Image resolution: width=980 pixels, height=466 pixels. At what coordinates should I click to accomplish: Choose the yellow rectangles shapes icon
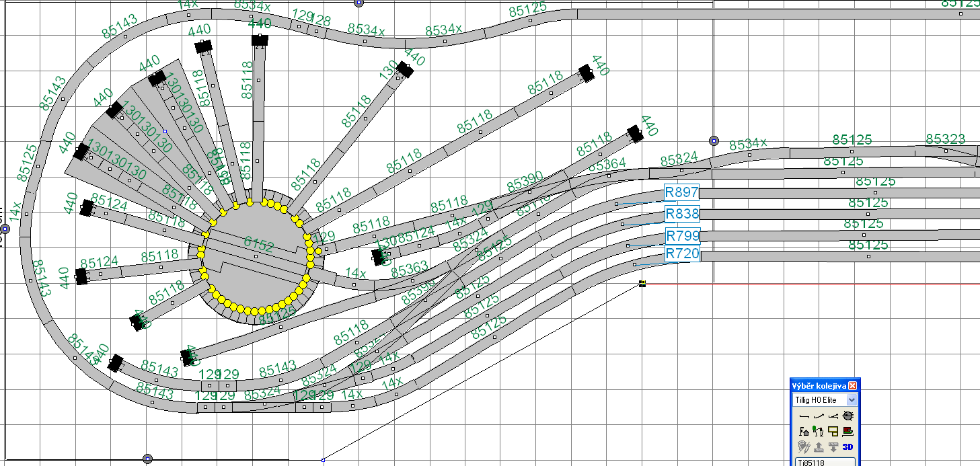tap(833, 431)
